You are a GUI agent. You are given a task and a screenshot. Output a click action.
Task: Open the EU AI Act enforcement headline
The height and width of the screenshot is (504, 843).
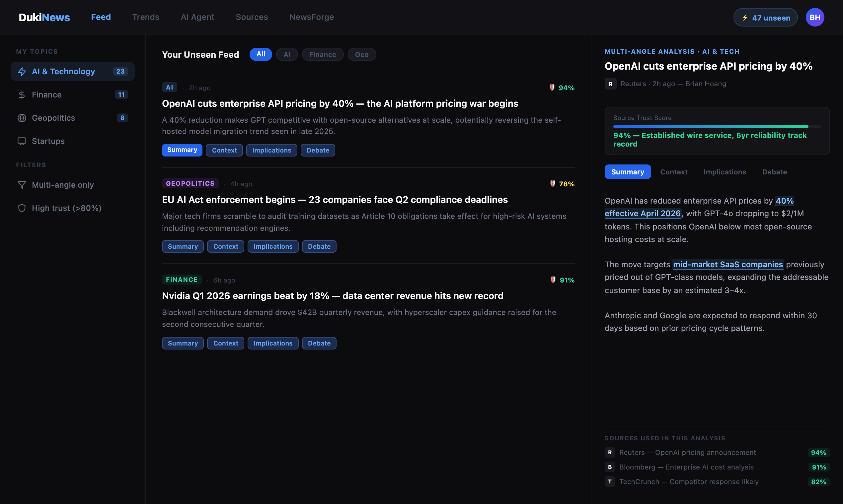335,200
